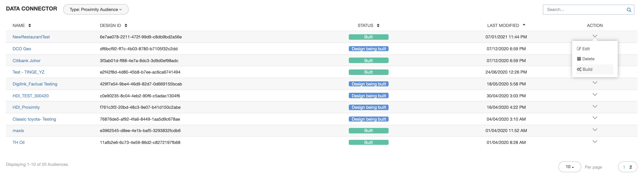Open action chevron for TH Oil row

coord(595,142)
